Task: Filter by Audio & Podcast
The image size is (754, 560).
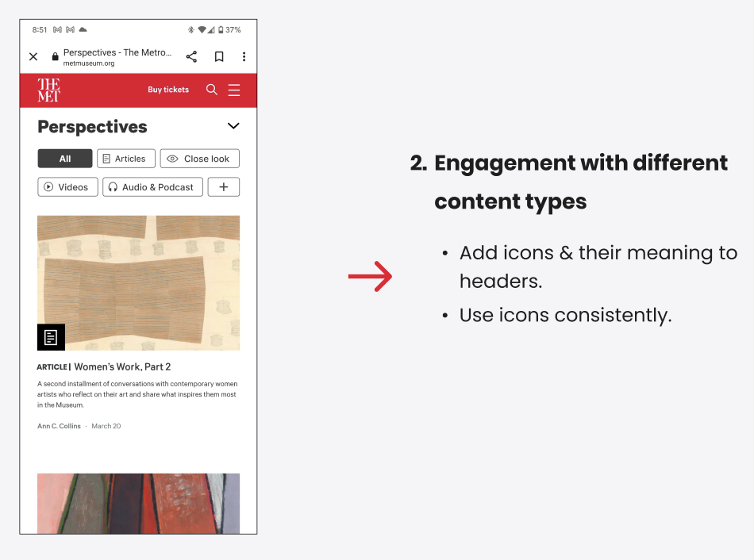Action: coord(153,187)
